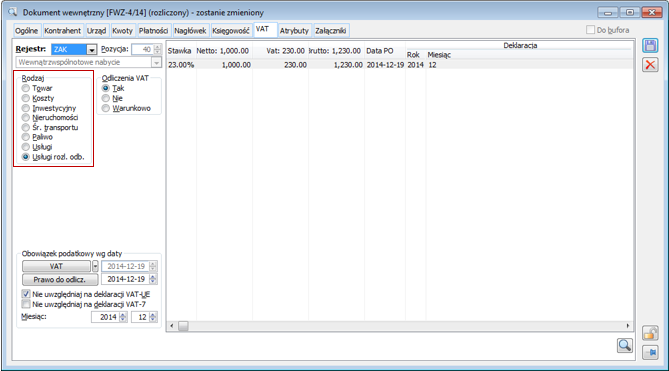Adjust the Prawo do odlicz. date spinner
Viewport: 669px width, 371px height.
(x=153, y=279)
